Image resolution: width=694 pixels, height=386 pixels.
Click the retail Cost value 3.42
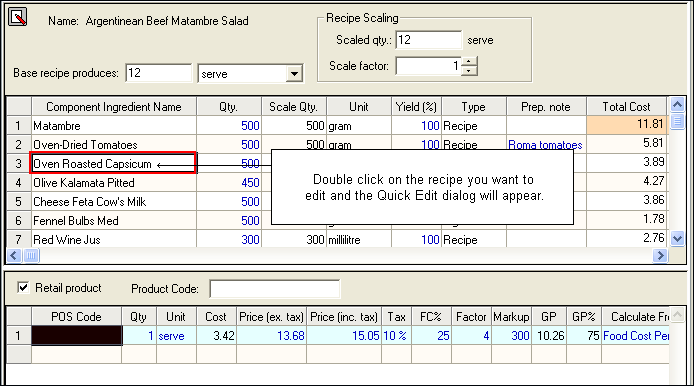(216, 336)
